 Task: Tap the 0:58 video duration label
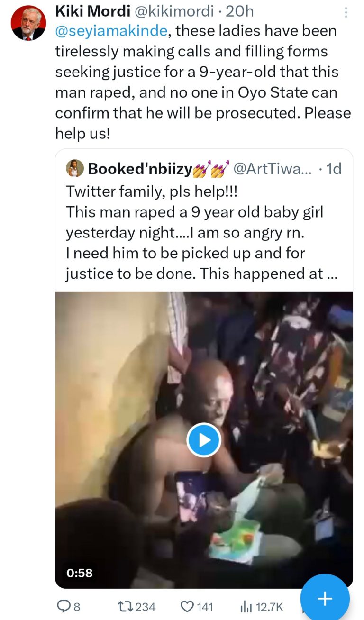pyautogui.click(x=79, y=573)
